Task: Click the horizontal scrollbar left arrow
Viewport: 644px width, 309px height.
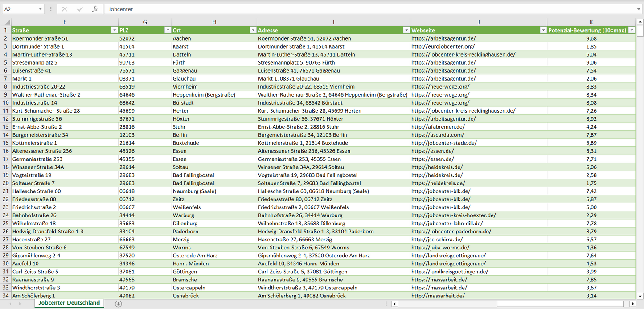Action: coord(394,304)
